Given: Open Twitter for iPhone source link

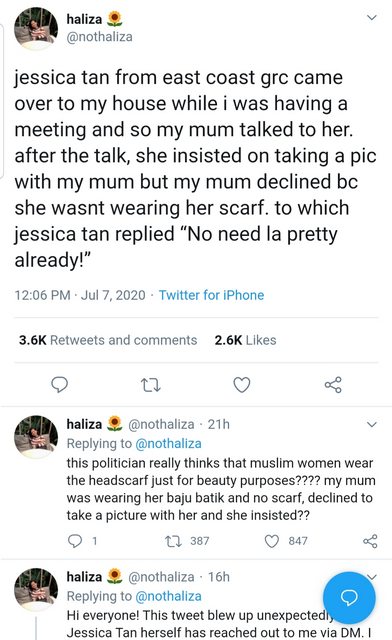Looking at the screenshot, I should pos(212,295).
